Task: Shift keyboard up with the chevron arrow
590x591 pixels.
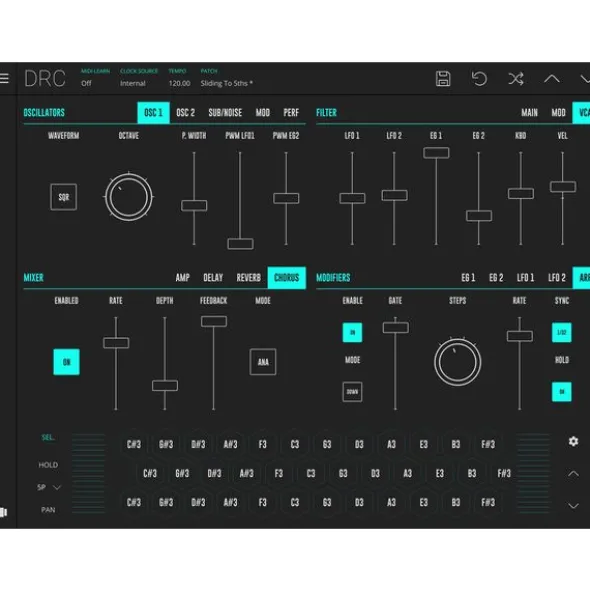Action: [x=573, y=473]
